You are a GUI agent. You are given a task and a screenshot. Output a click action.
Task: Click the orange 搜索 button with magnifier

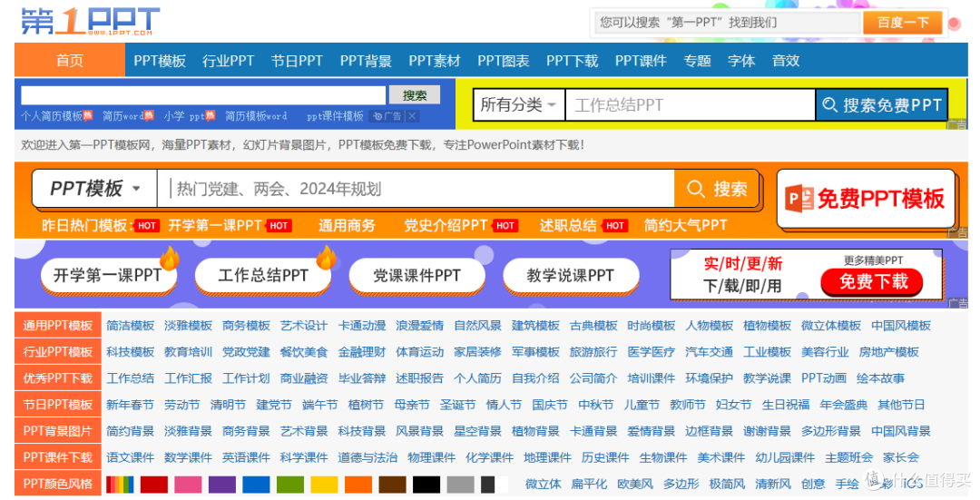717,189
